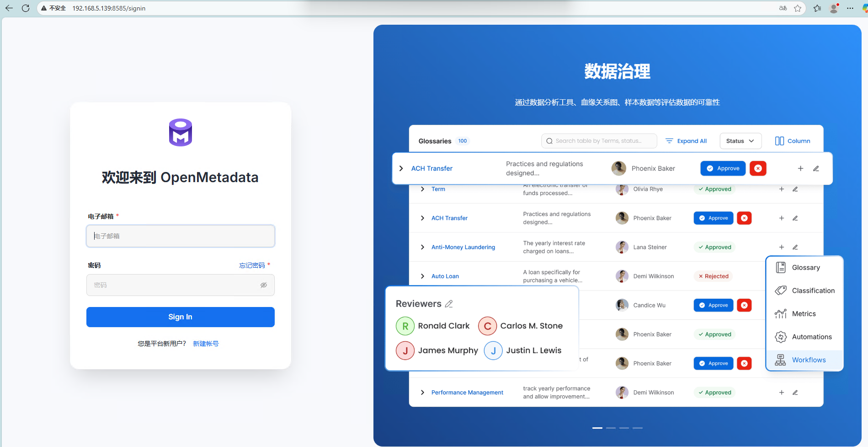Click Approve on the highlighted ACH Transfer card
Image resolution: width=868 pixels, height=447 pixels.
723,168
